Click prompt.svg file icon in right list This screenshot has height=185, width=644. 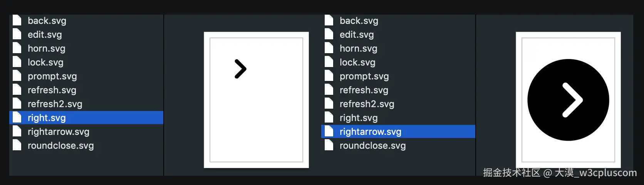[329, 76]
